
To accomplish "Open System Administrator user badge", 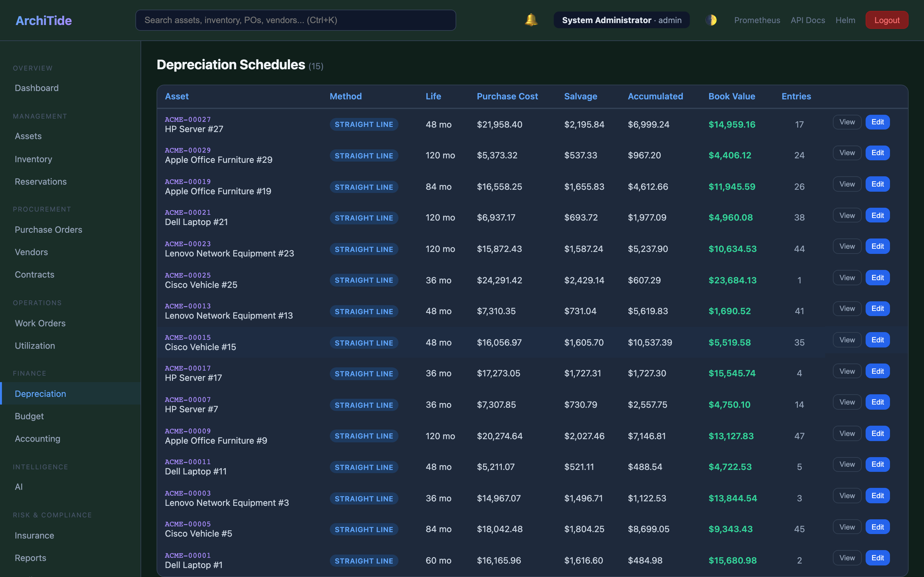I will click(x=621, y=20).
